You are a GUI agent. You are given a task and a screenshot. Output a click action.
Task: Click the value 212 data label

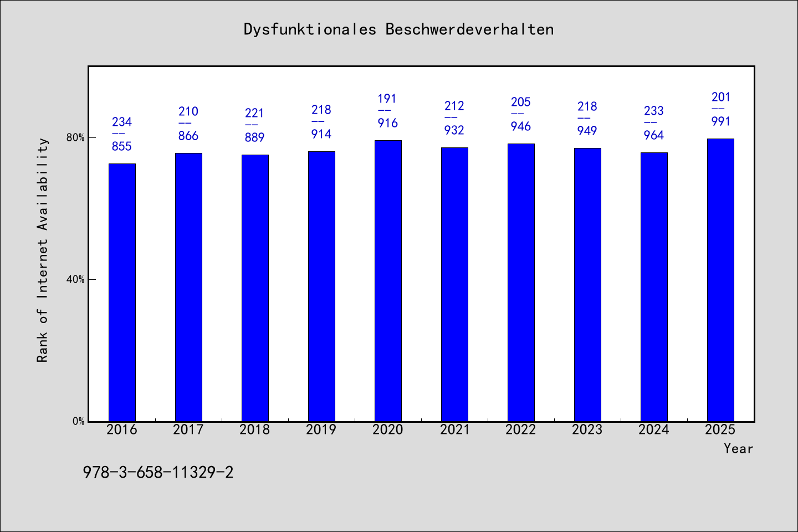click(x=454, y=106)
